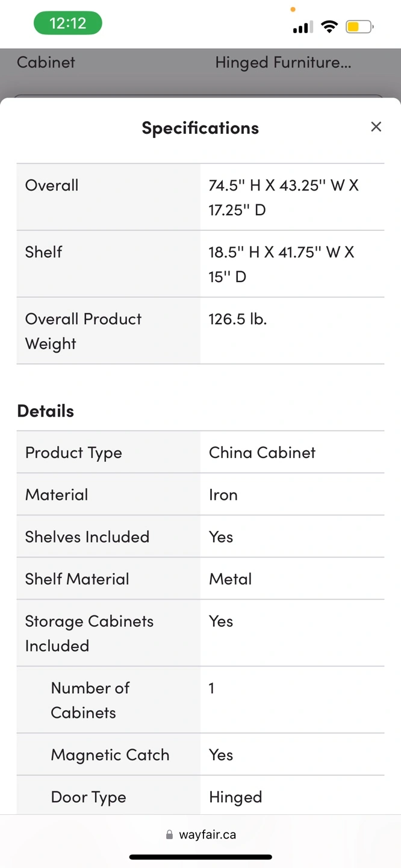
Task: Tap the green 12:12 time pill
Action: [67, 24]
